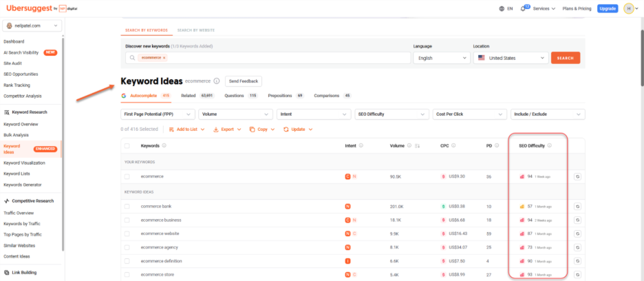The image size is (644, 281).
Task: Open the notifications bell icon
Action: click(522, 9)
